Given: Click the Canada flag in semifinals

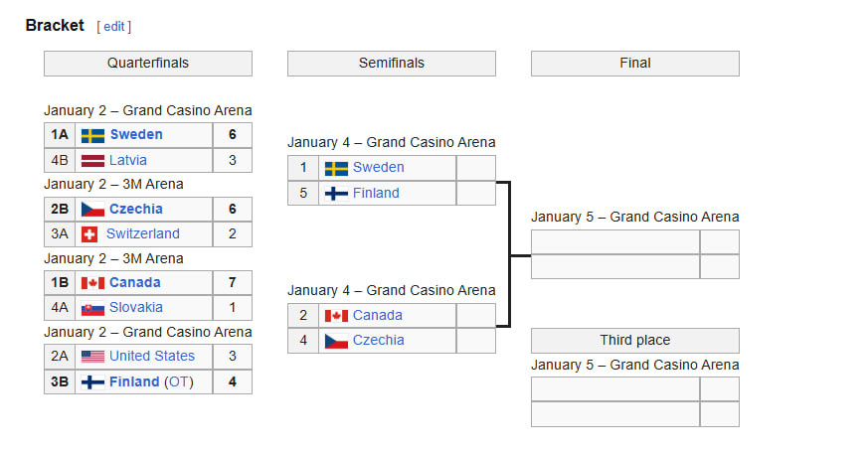Looking at the screenshot, I should click(x=336, y=316).
